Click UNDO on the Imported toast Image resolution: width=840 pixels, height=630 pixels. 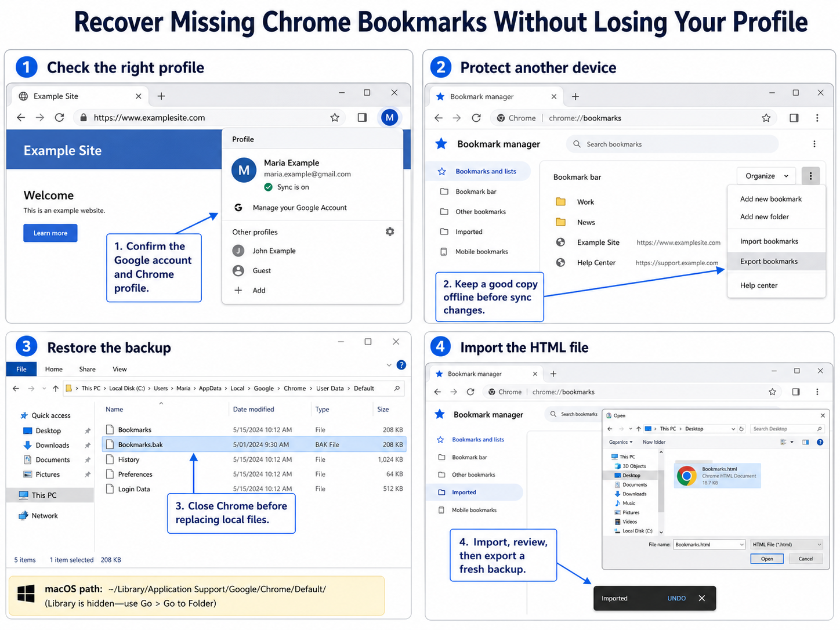coord(676,598)
